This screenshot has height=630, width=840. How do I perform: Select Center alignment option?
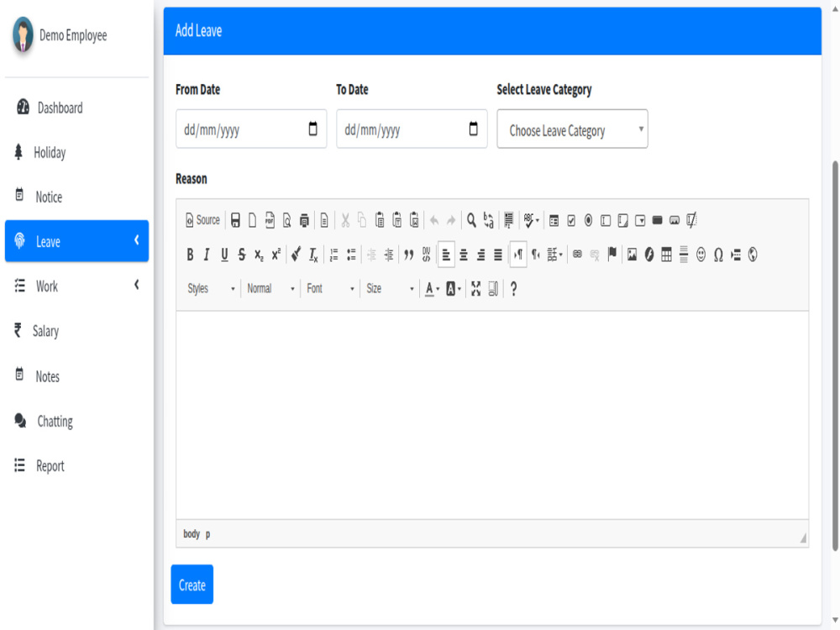click(x=464, y=255)
